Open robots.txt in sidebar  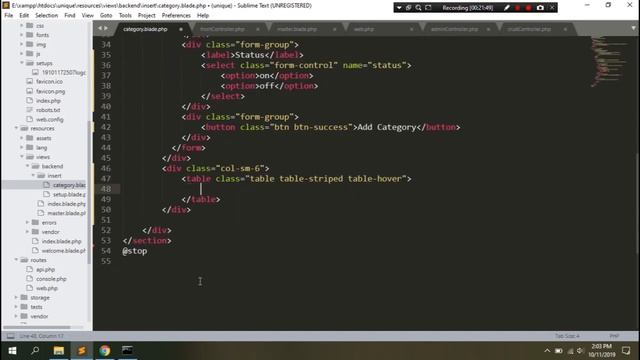(48, 110)
